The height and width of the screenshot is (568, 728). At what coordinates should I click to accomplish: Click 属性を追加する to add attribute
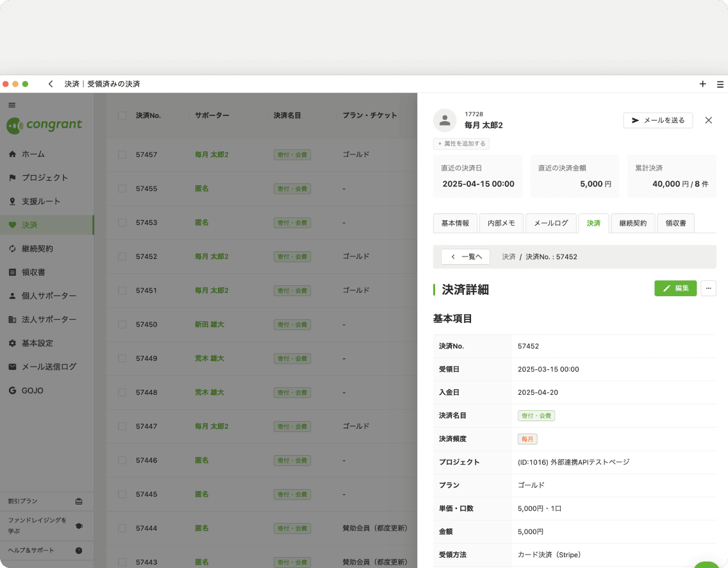point(461,144)
